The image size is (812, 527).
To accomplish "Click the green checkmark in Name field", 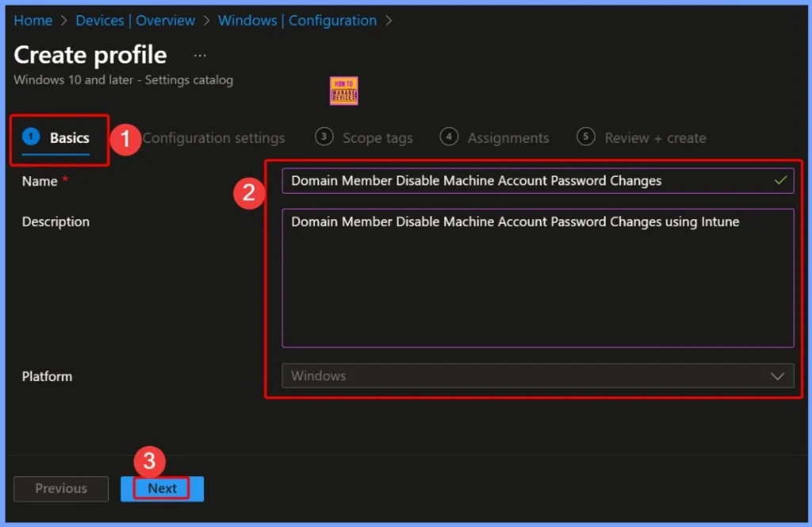I will pos(780,181).
